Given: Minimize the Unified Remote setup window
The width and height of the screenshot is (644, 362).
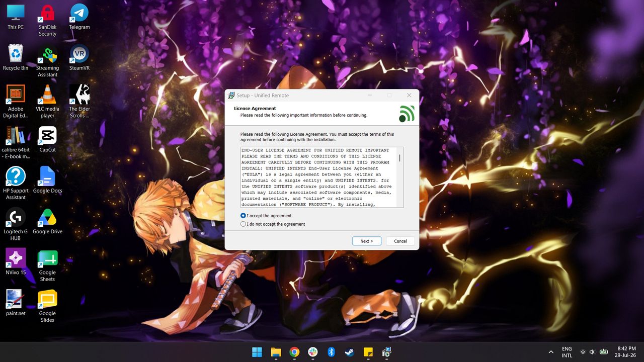Looking at the screenshot, I should [x=370, y=96].
